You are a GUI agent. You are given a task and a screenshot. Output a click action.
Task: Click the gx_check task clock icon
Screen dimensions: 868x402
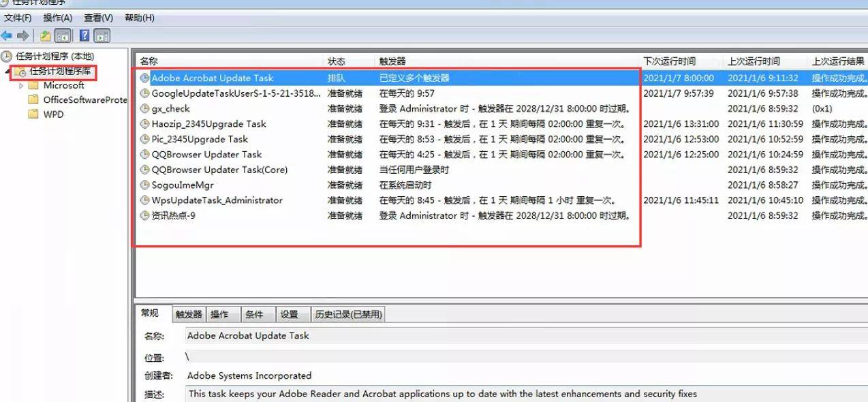(x=144, y=108)
